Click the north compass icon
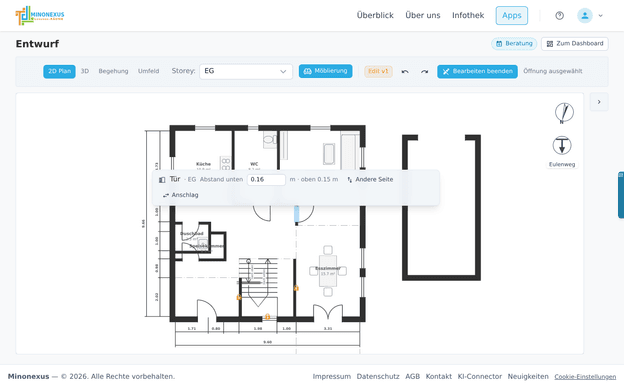Screen dimensions: 624x390 pyautogui.click(x=564, y=113)
